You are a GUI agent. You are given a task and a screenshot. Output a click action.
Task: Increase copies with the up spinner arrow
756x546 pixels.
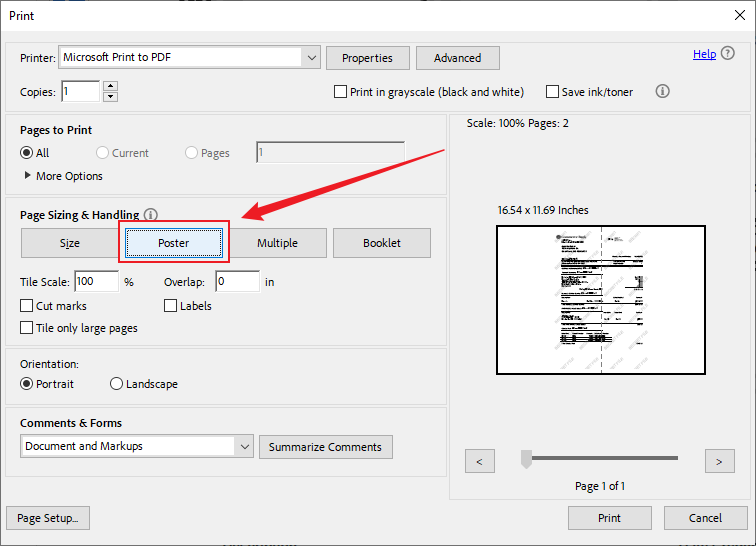[x=111, y=86]
